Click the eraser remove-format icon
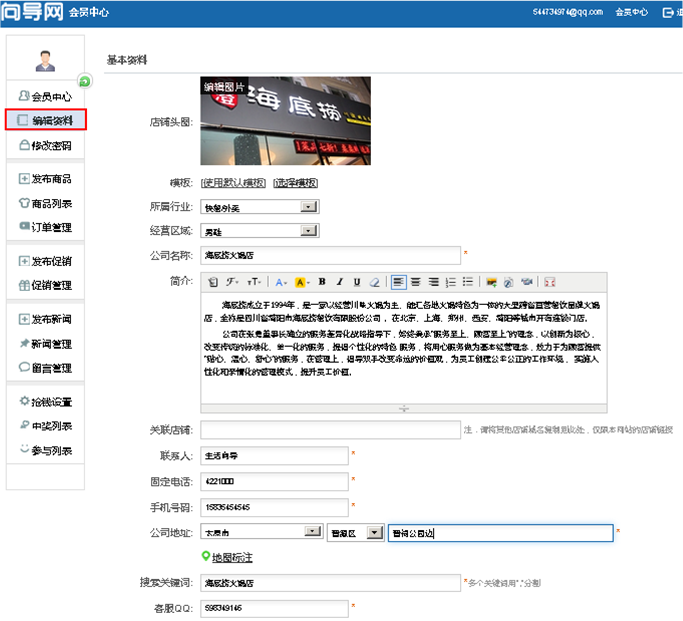683x621 pixels. pos(374,282)
